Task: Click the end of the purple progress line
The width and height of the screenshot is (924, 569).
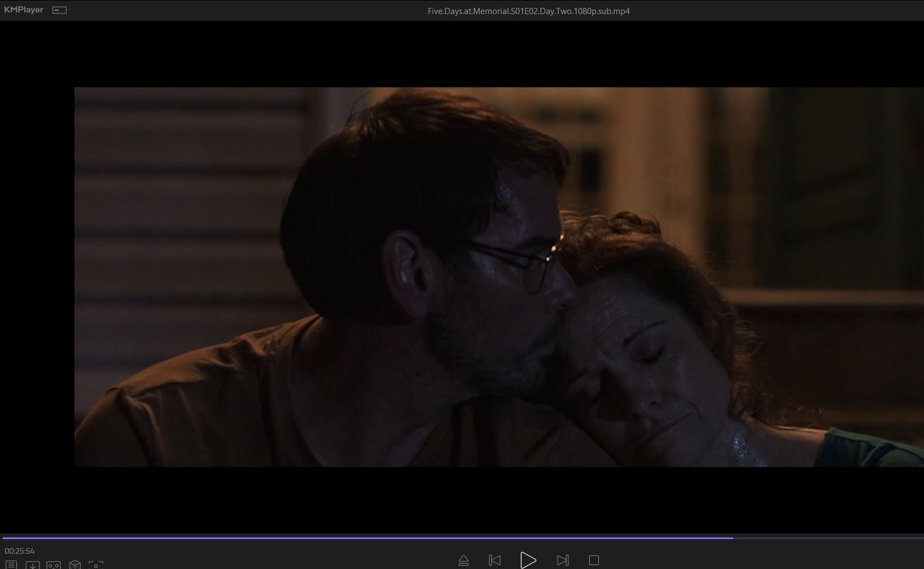Action: click(x=732, y=538)
